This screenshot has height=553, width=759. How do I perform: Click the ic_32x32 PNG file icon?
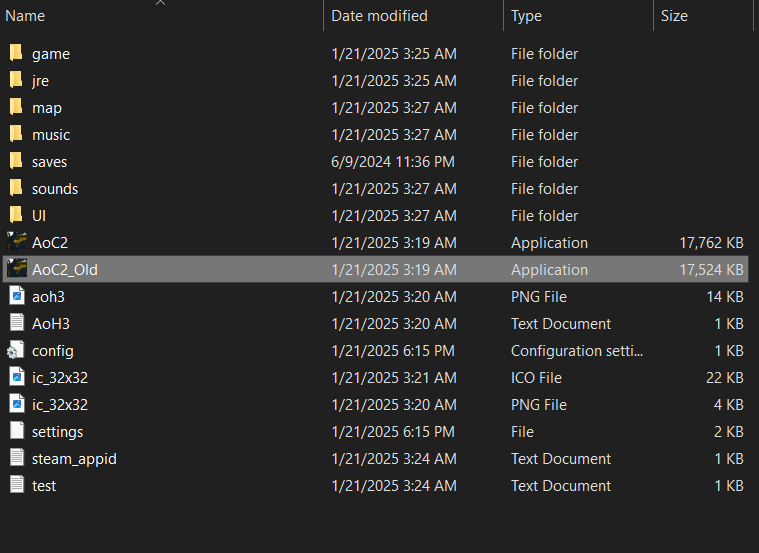click(x=16, y=404)
